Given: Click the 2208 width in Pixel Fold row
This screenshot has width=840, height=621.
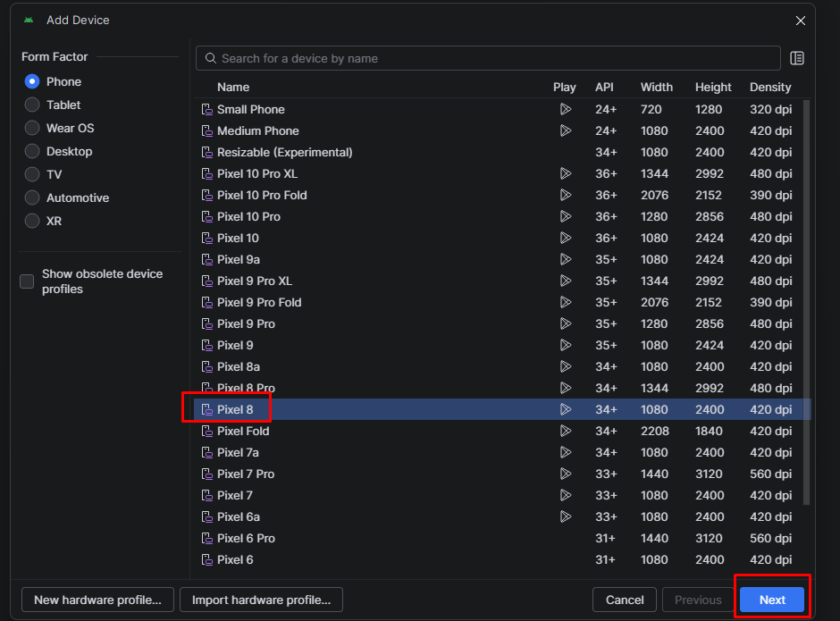Looking at the screenshot, I should [655, 431].
